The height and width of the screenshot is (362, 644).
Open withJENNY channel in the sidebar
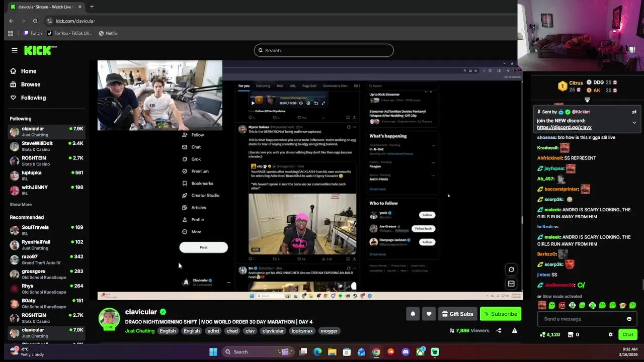(x=46, y=190)
